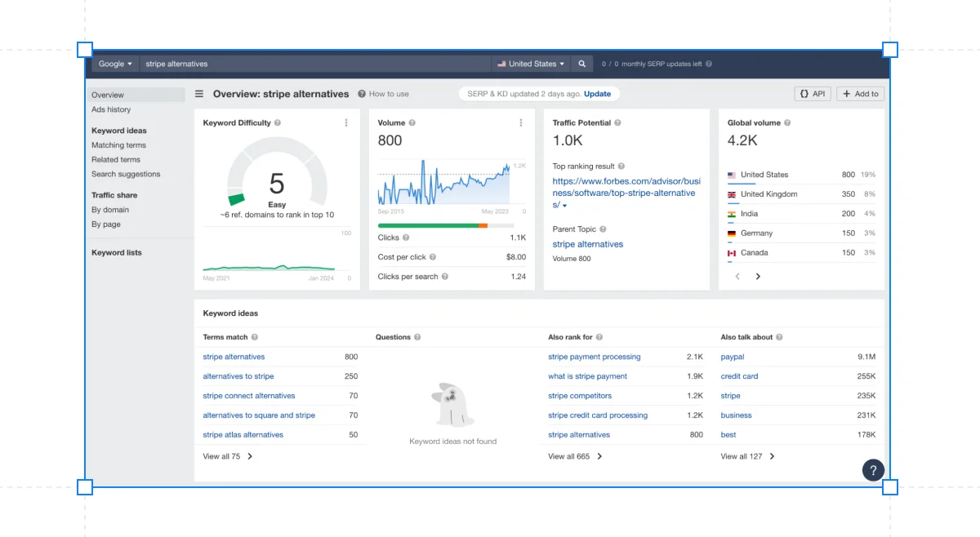Viewport: 980px width, 537px height.
Task: Click the help icon beside Clicks
Action: coord(406,237)
